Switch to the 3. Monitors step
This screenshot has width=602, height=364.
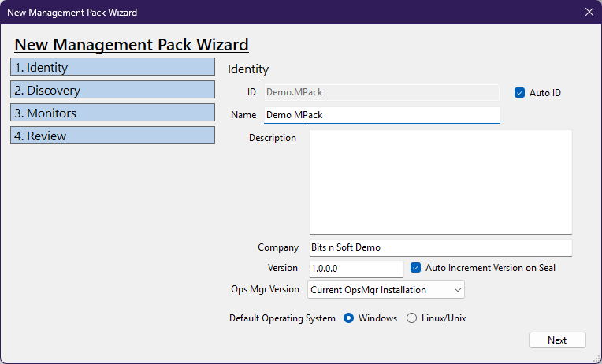pos(113,113)
